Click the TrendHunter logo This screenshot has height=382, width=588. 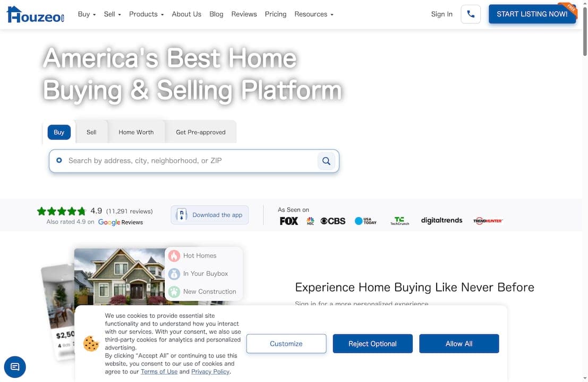tap(488, 221)
